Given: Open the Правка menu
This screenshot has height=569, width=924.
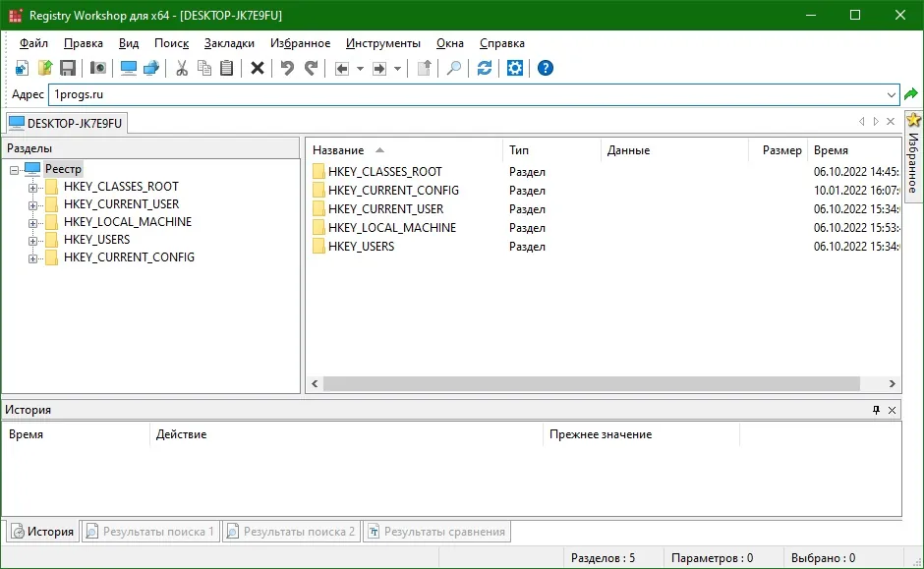Looking at the screenshot, I should tap(84, 43).
